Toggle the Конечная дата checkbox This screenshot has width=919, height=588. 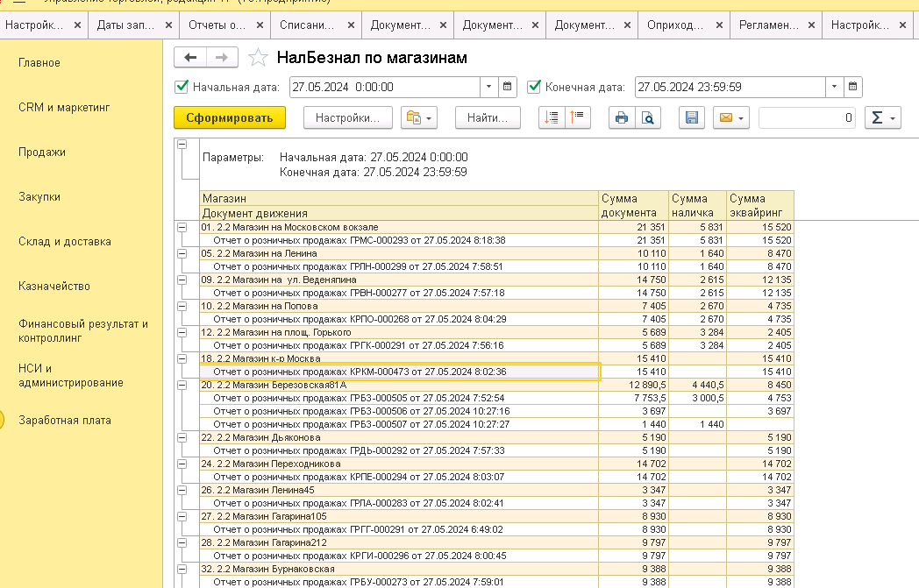pos(534,87)
